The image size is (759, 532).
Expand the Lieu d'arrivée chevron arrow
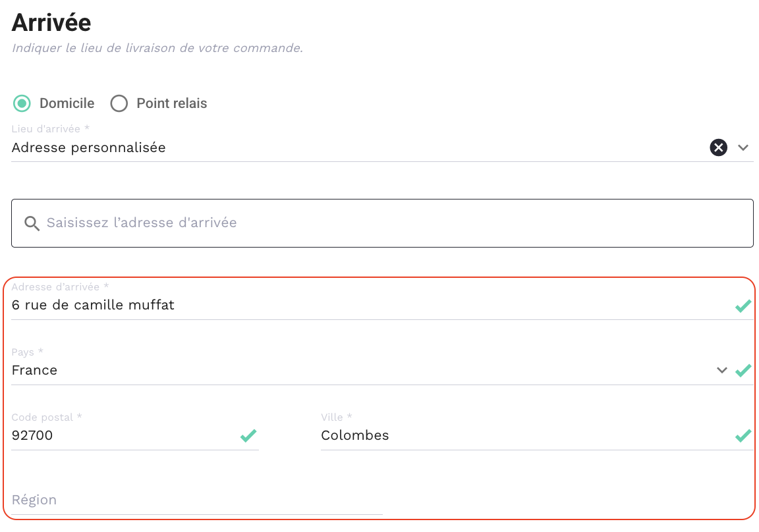point(743,147)
